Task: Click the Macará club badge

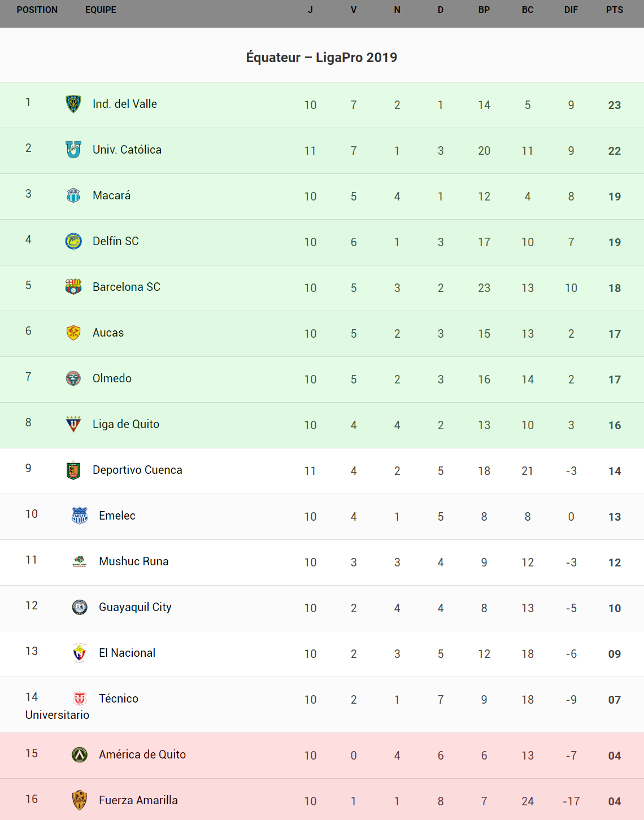Action: [73, 195]
